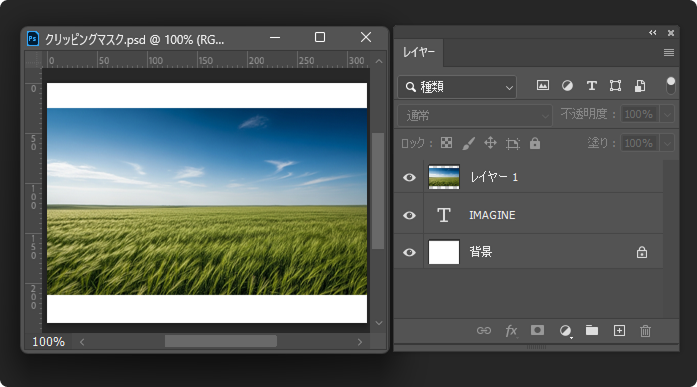Filter layers by pixel layer icon
697x387 pixels.
(x=543, y=85)
